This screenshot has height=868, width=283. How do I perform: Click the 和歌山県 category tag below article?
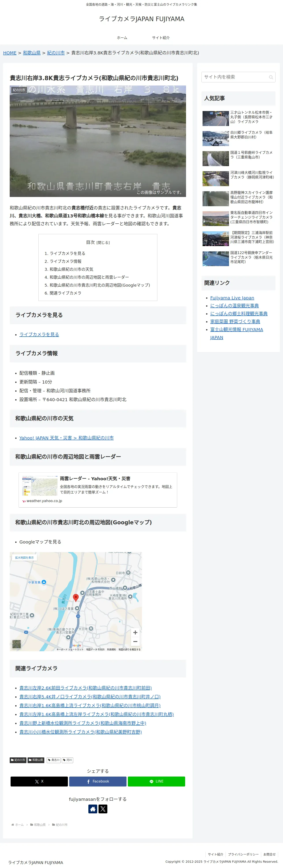click(36, 760)
